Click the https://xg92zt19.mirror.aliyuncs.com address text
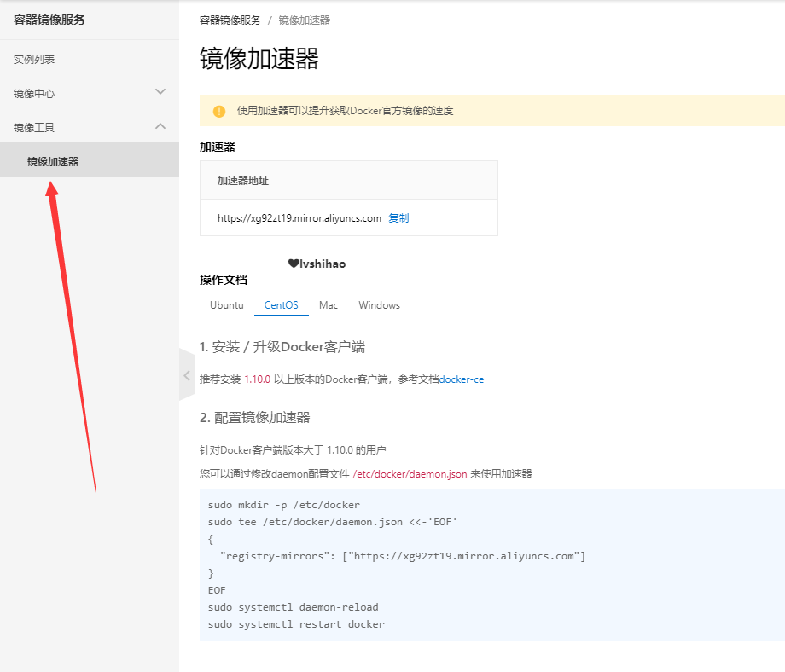 click(x=299, y=218)
